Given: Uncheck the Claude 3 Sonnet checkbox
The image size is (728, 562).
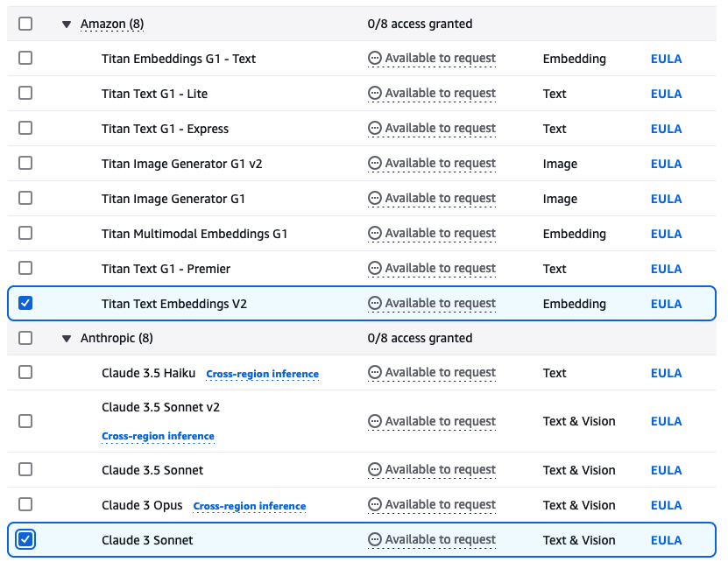Looking at the screenshot, I should (25, 539).
